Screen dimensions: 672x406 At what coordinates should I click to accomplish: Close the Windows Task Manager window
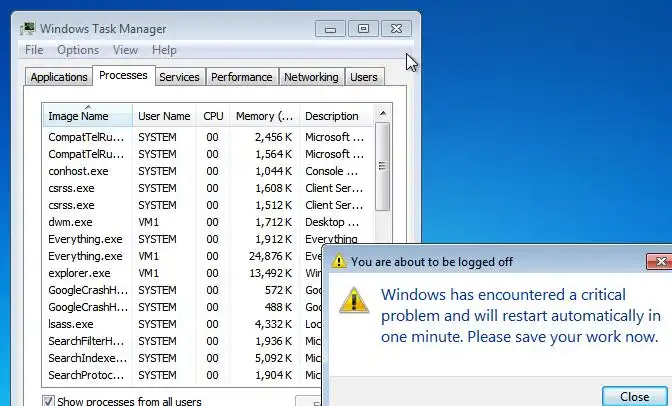click(396, 29)
